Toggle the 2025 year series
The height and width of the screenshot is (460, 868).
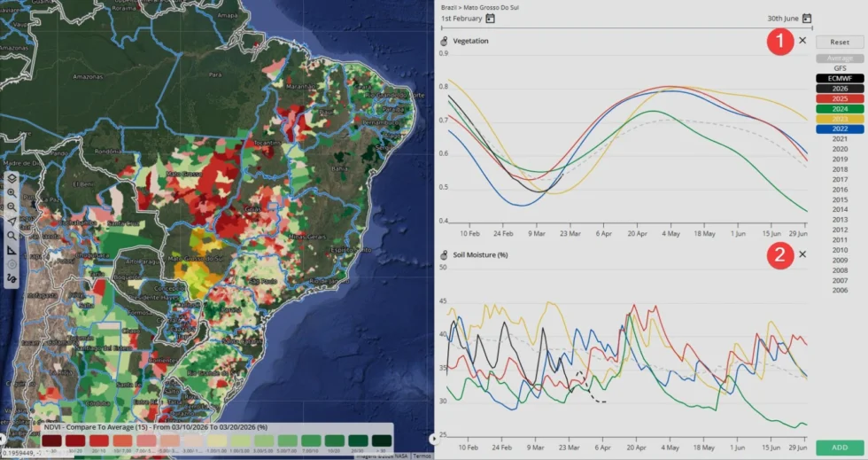point(840,98)
